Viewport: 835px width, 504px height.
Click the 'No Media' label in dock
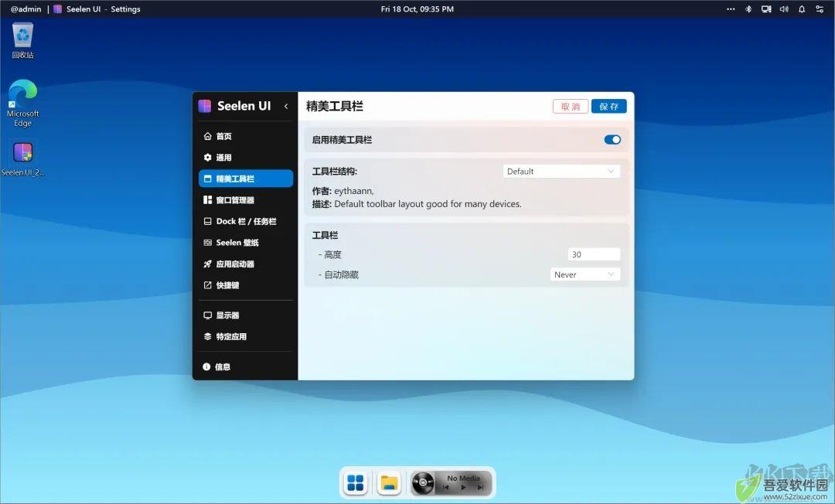coord(463,478)
